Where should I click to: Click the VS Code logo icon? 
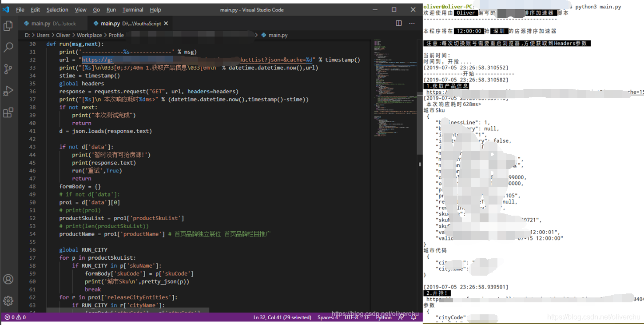[x=6, y=9]
